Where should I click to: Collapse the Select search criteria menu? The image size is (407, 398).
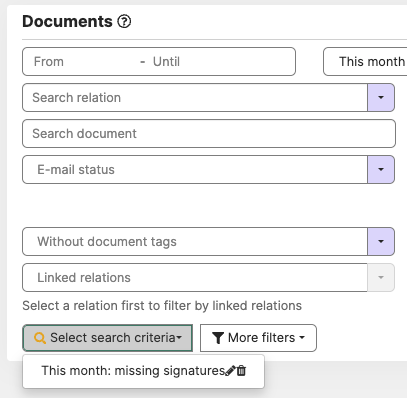tap(108, 338)
